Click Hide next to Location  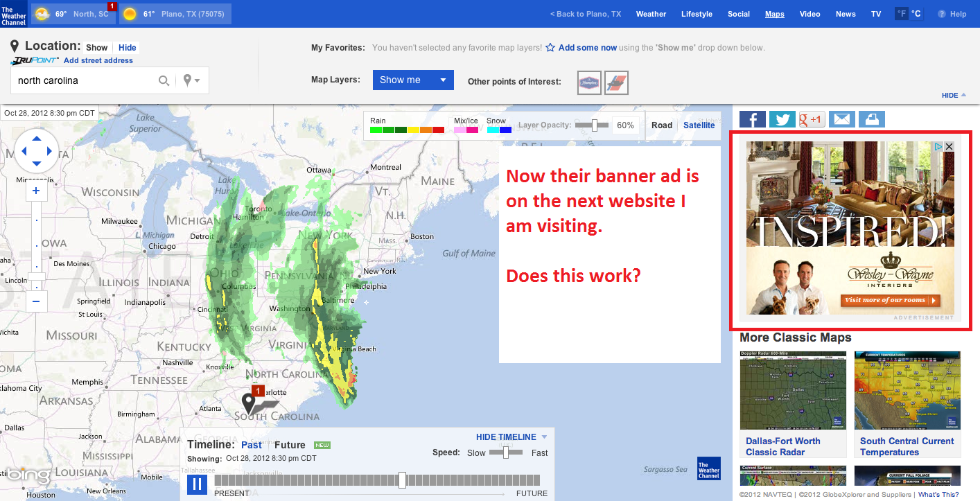click(128, 48)
